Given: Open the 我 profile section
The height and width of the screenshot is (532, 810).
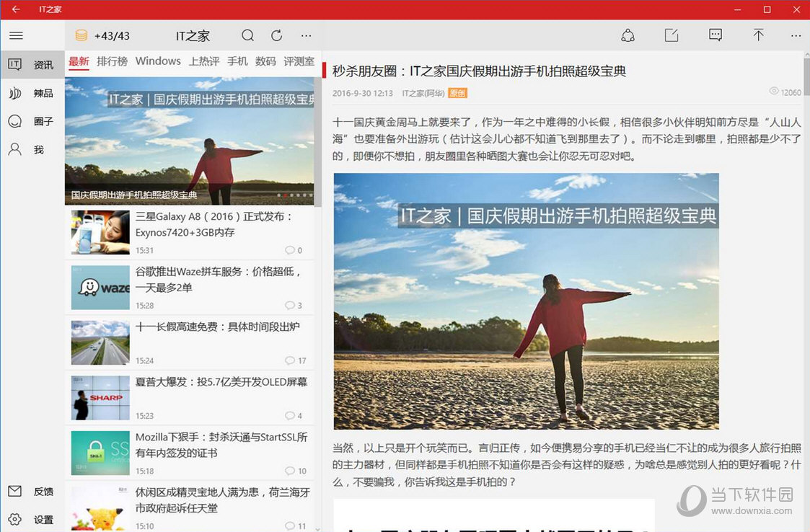Looking at the screenshot, I should (32, 150).
